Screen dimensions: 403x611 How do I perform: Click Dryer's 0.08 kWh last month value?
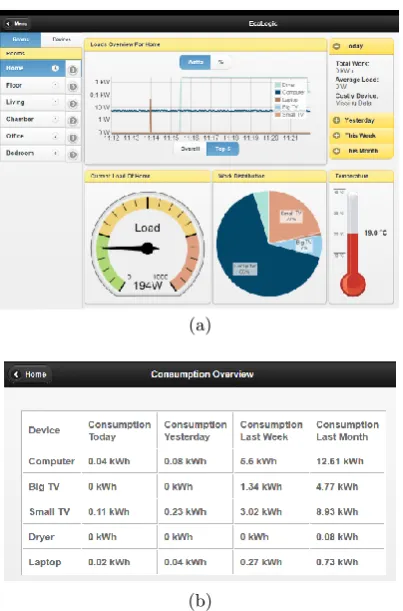(337, 537)
